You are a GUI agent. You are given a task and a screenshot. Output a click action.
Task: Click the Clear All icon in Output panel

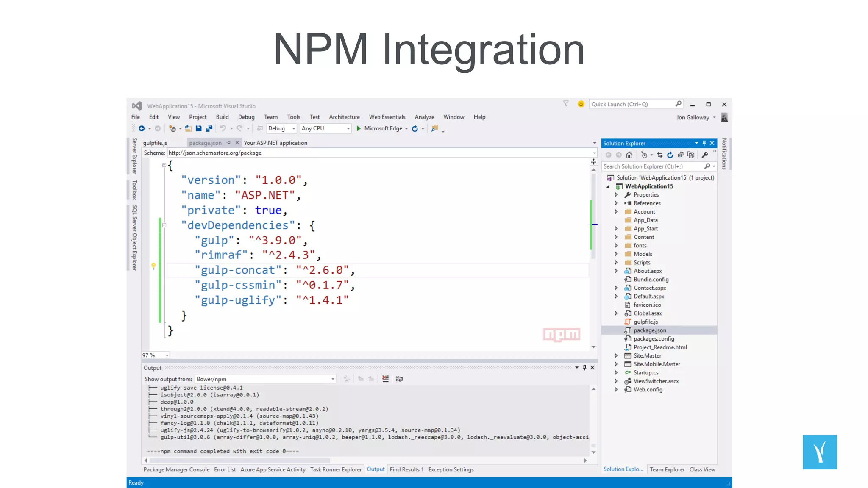click(385, 379)
